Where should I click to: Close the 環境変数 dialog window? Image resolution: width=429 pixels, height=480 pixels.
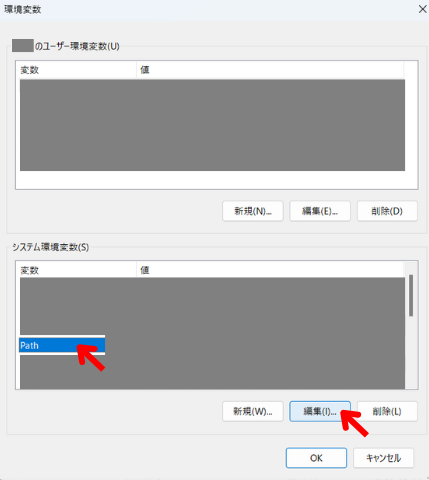422,9
